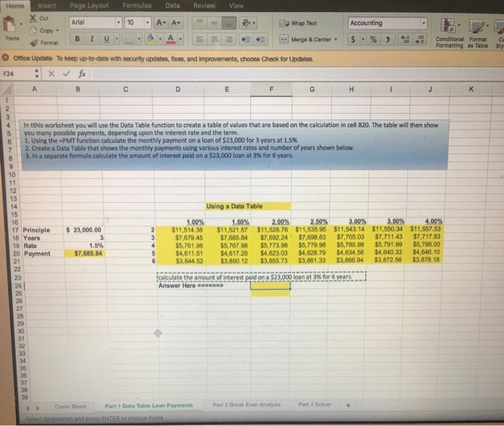The width and height of the screenshot is (504, 426).
Task: Open the Part 3 Solver sheet
Action: (x=315, y=404)
